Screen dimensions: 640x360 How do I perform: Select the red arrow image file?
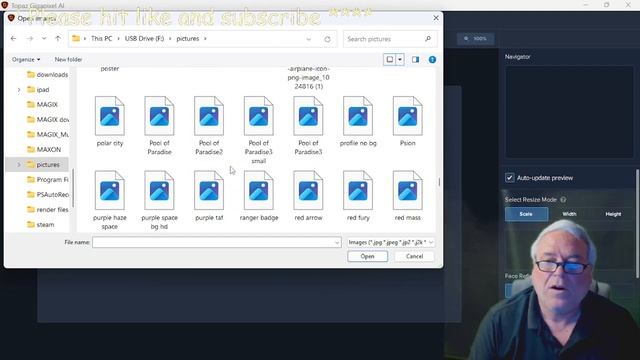point(308,196)
